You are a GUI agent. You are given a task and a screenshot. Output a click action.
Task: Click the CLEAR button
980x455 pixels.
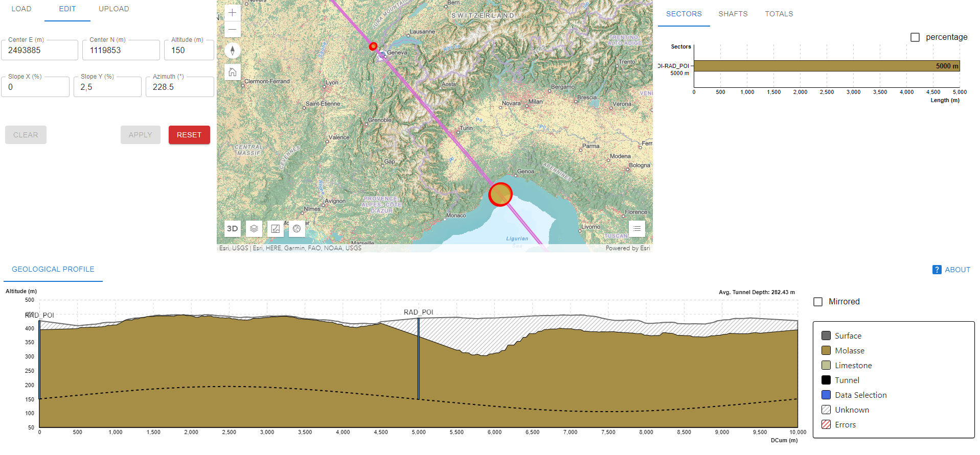coord(26,135)
